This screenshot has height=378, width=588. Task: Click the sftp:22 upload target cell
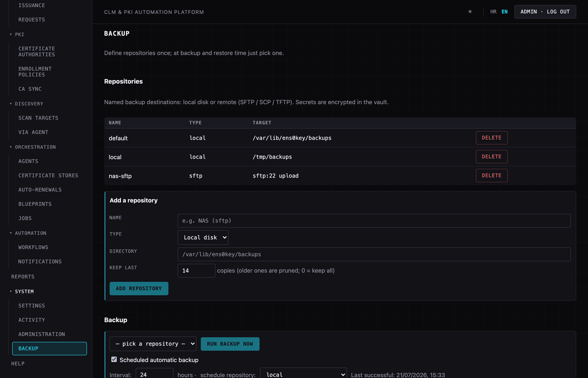(275, 176)
